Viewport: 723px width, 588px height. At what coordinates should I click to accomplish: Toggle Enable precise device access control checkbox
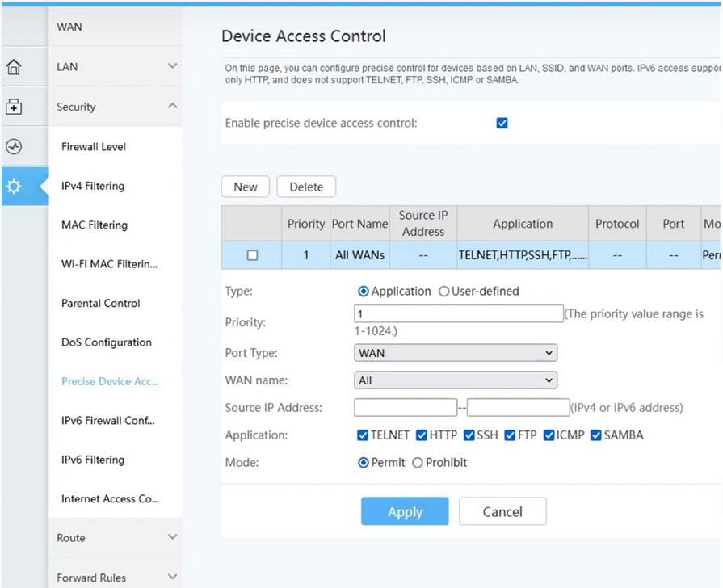(x=502, y=123)
